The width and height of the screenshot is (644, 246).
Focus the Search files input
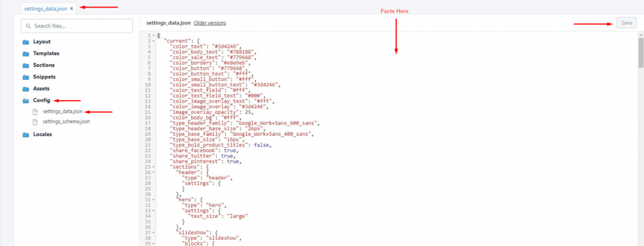point(77,26)
